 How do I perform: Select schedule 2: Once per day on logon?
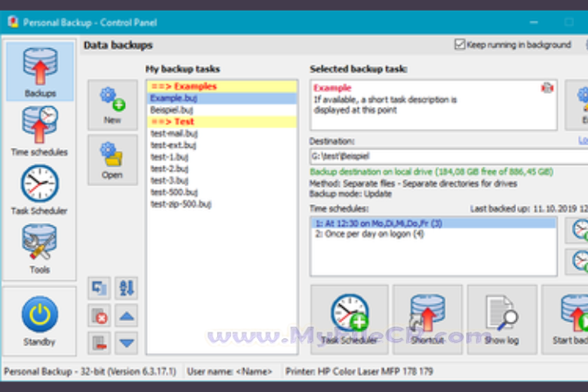[434, 234]
